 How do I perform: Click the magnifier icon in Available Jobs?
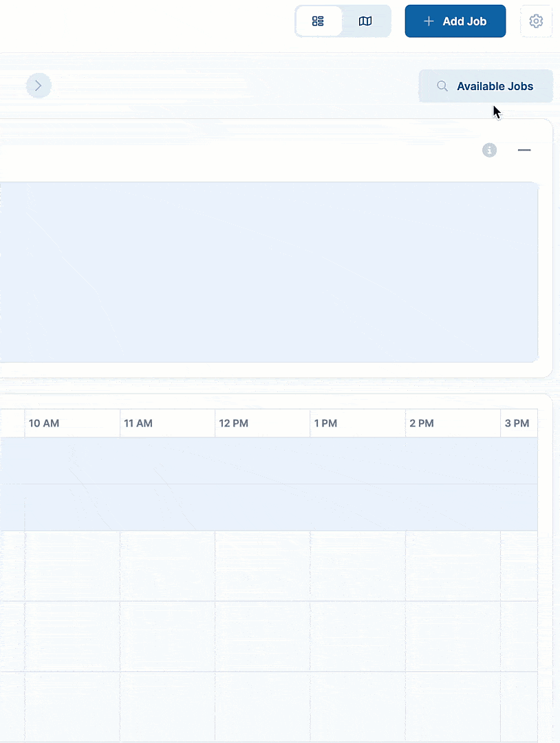[442, 87]
